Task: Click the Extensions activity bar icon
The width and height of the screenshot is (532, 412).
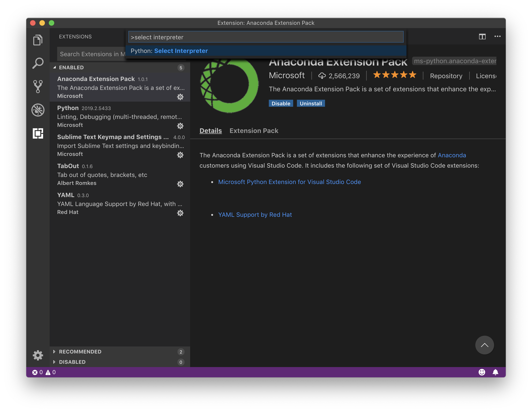Action: [x=38, y=133]
